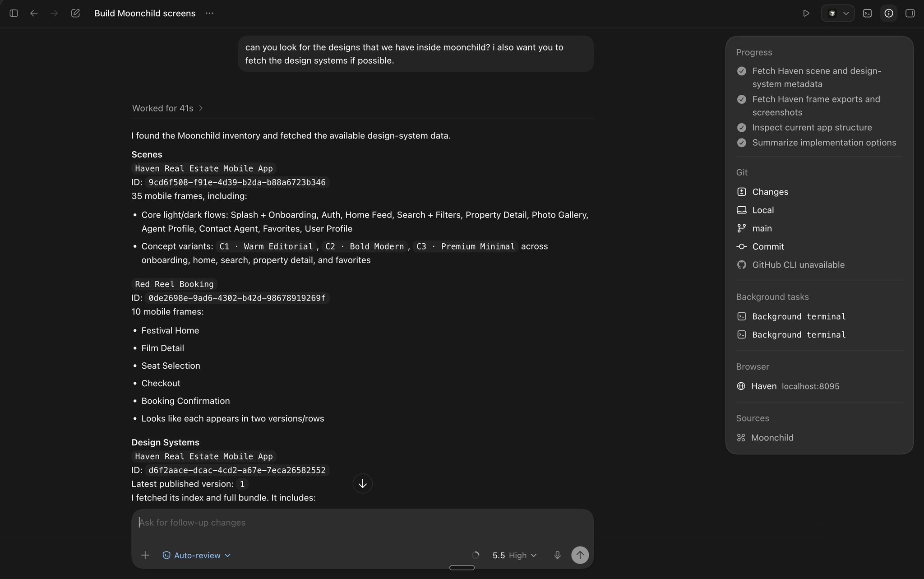Image resolution: width=924 pixels, height=579 pixels.
Task: Toggle the right sidebar panel icon
Action: click(910, 14)
